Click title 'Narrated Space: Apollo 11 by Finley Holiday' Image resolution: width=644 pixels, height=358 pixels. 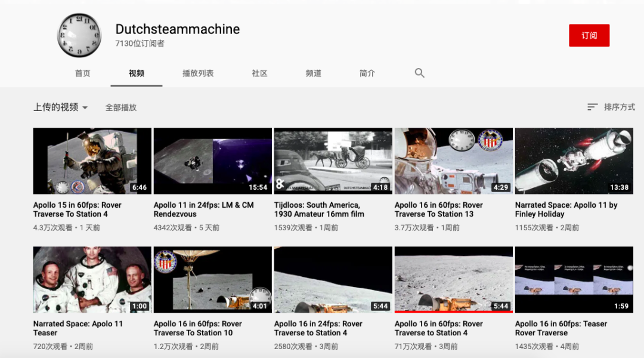(566, 209)
